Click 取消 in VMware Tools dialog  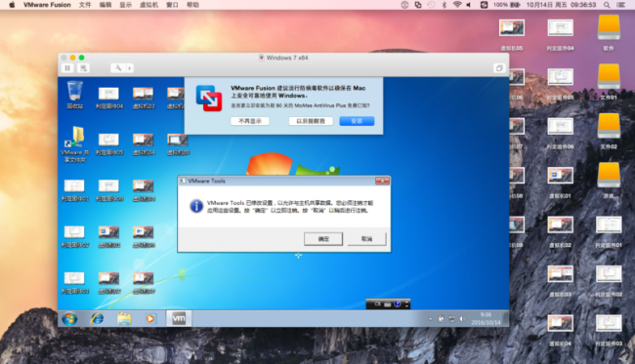tap(366, 239)
